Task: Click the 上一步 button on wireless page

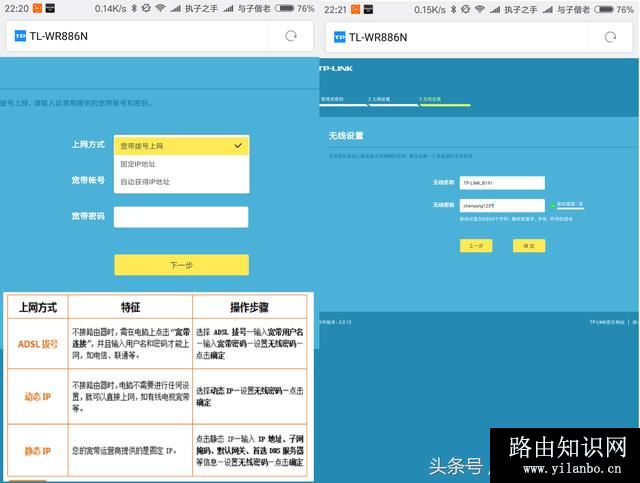Action: pos(476,246)
